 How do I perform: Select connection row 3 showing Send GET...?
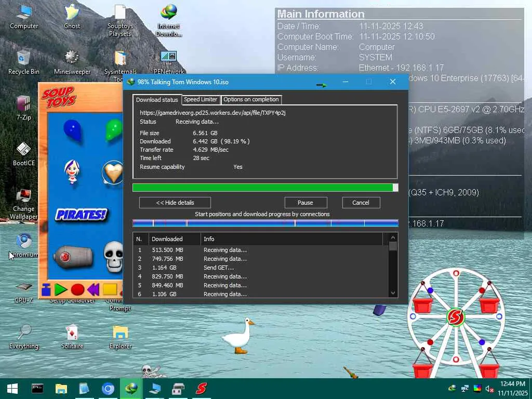click(x=261, y=268)
